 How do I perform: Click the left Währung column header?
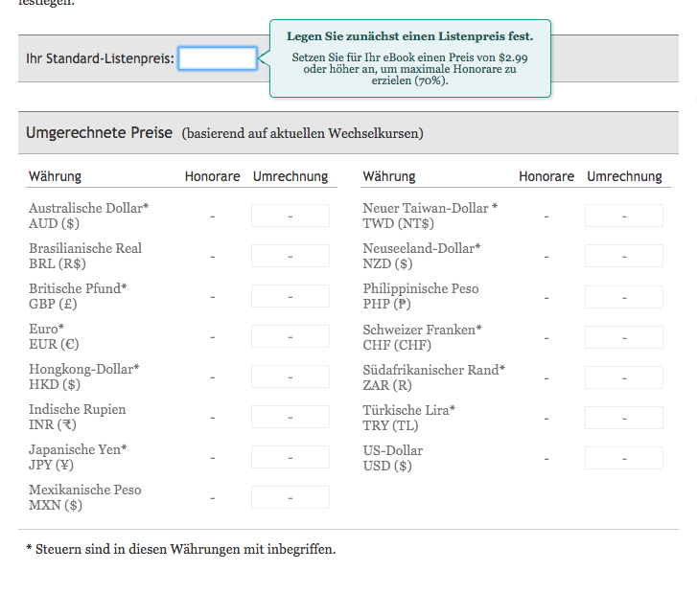tap(55, 176)
